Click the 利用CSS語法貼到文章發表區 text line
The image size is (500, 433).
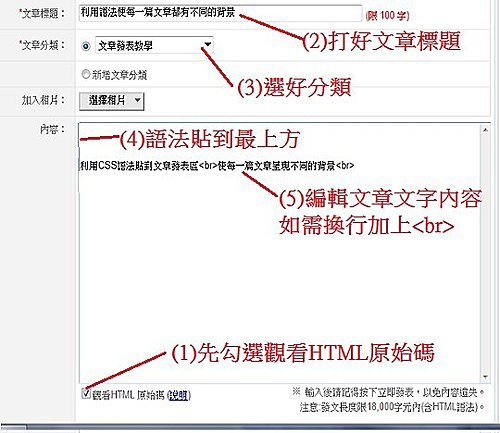[217, 165]
